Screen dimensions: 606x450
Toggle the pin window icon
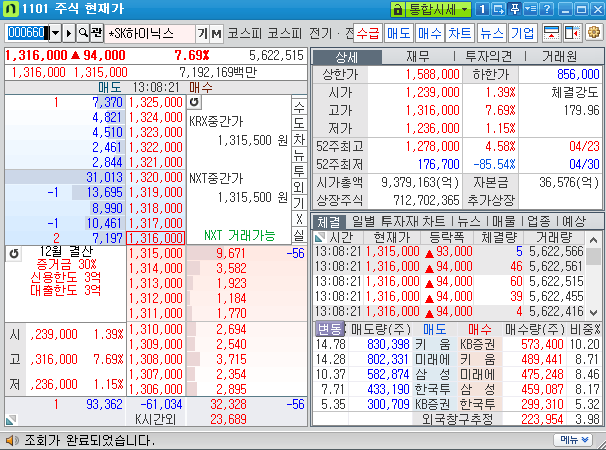pos(514,9)
